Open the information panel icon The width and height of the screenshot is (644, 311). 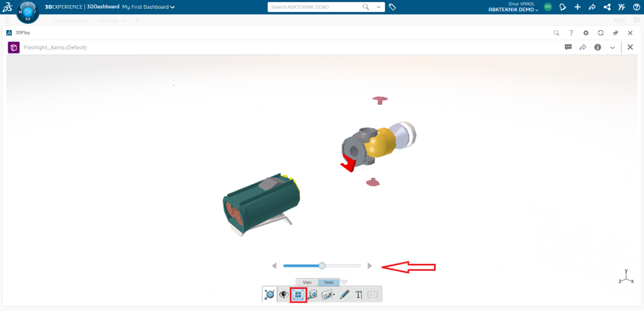click(x=597, y=47)
